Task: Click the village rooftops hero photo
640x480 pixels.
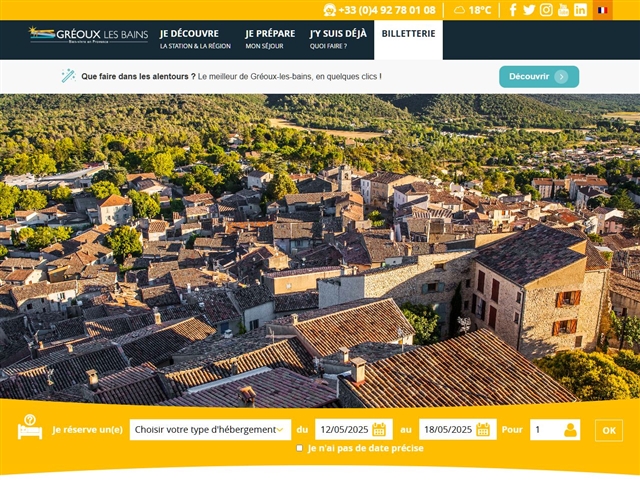Action: pyautogui.click(x=320, y=249)
